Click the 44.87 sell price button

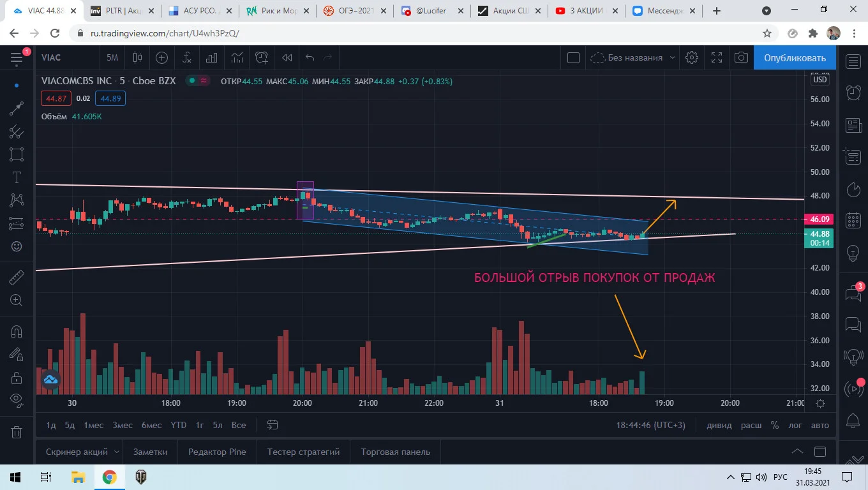56,98
